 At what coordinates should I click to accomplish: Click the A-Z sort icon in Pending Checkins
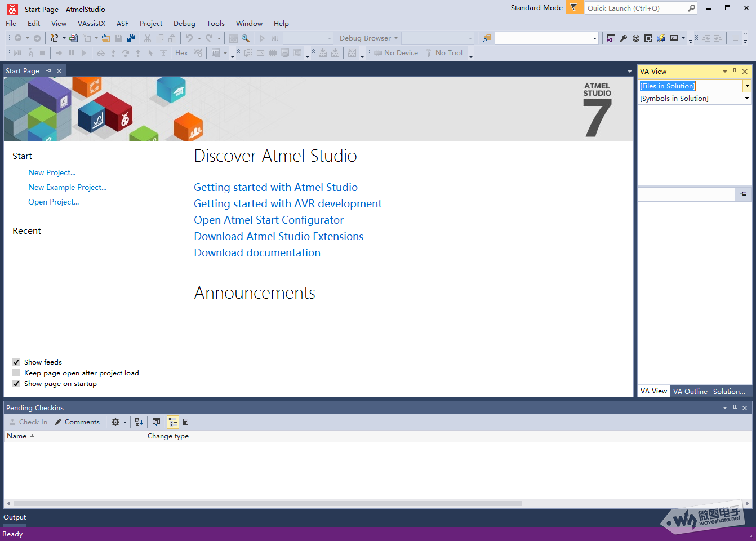pos(139,422)
